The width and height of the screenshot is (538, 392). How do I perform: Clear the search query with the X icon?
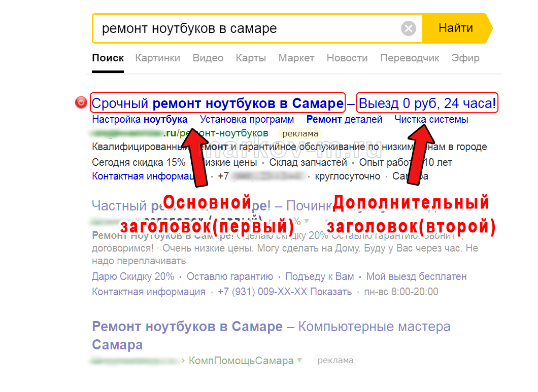pos(408,28)
